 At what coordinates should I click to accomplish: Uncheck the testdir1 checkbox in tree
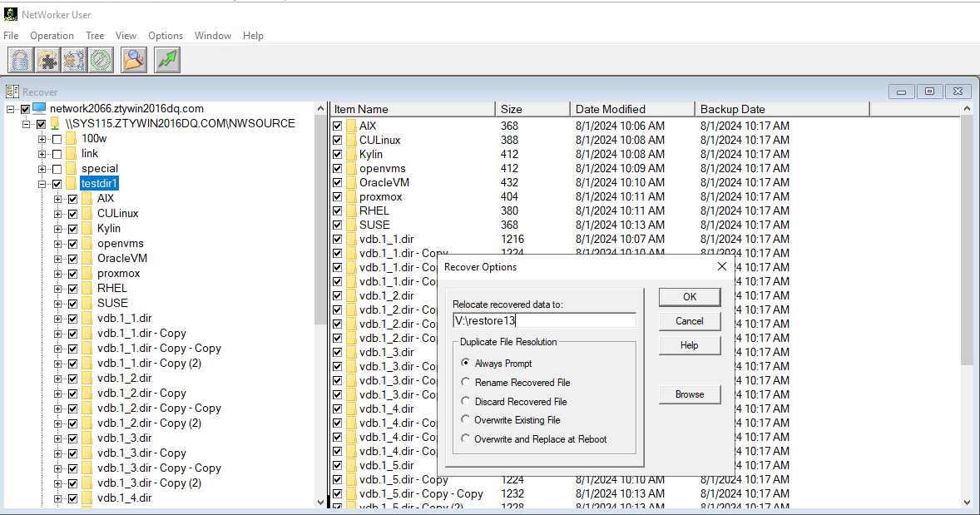(57, 184)
